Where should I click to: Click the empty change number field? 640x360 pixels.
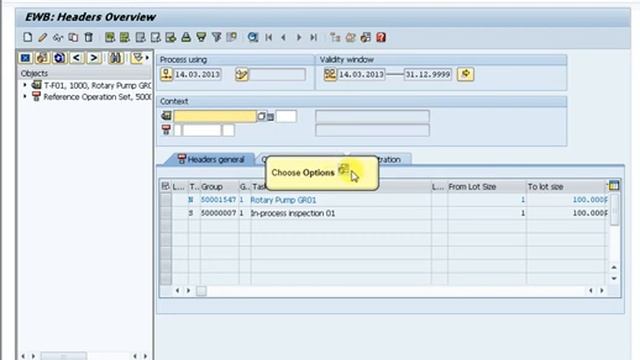click(277, 74)
